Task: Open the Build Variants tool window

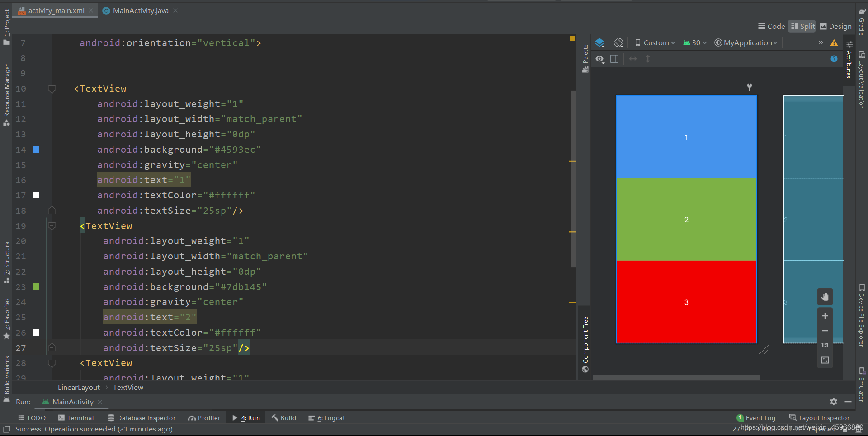Action: [x=6, y=379]
